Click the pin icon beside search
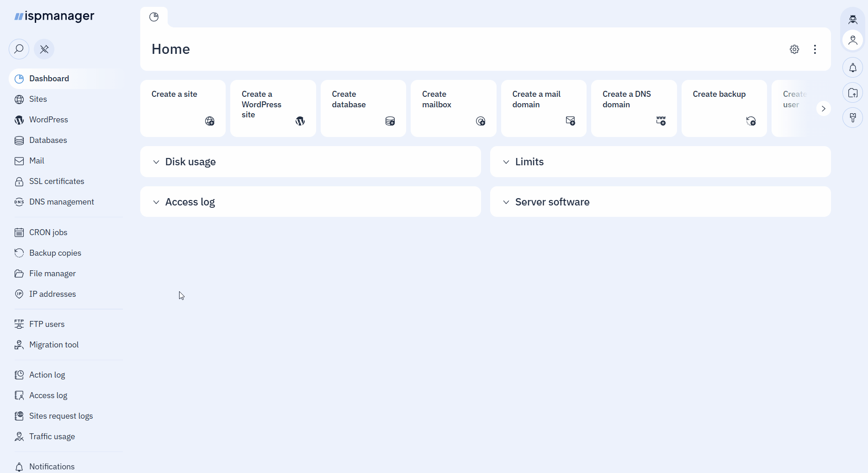This screenshot has height=473, width=868. pyautogui.click(x=44, y=49)
